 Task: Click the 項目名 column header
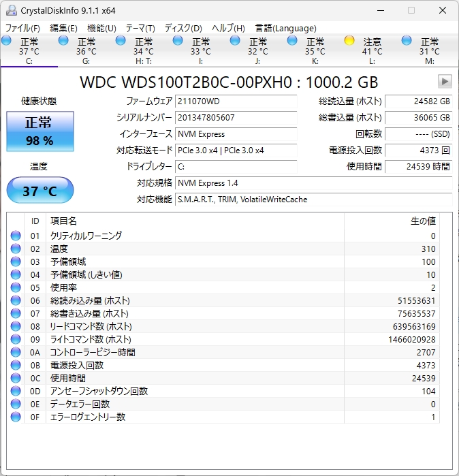click(x=195, y=221)
